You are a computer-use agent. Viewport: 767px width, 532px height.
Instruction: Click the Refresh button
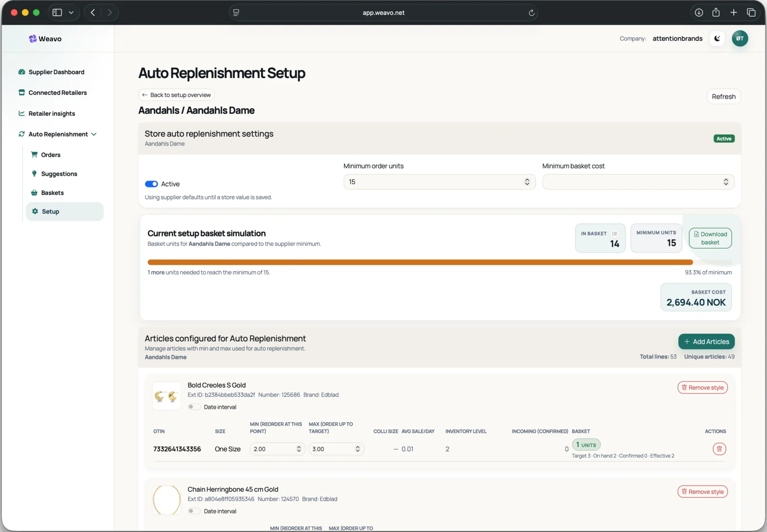(x=723, y=96)
